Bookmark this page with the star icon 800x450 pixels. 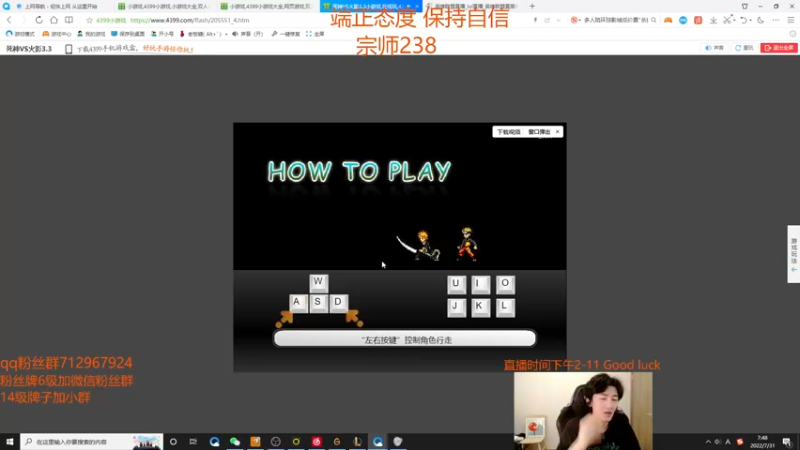click(x=89, y=20)
